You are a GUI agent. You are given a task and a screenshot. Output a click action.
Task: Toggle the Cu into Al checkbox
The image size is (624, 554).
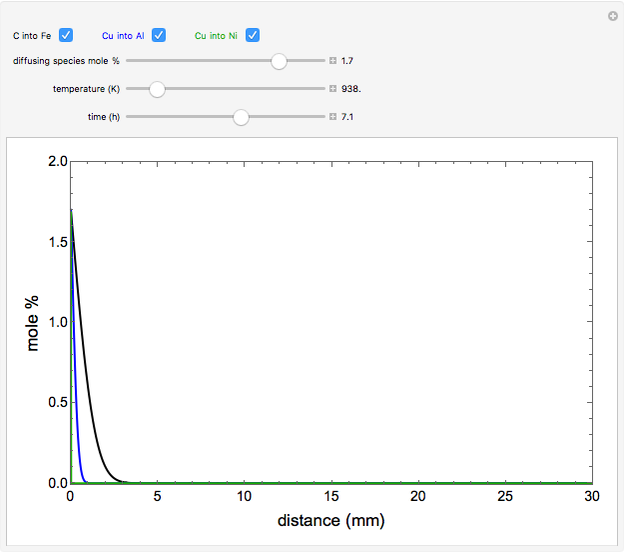pos(159,35)
